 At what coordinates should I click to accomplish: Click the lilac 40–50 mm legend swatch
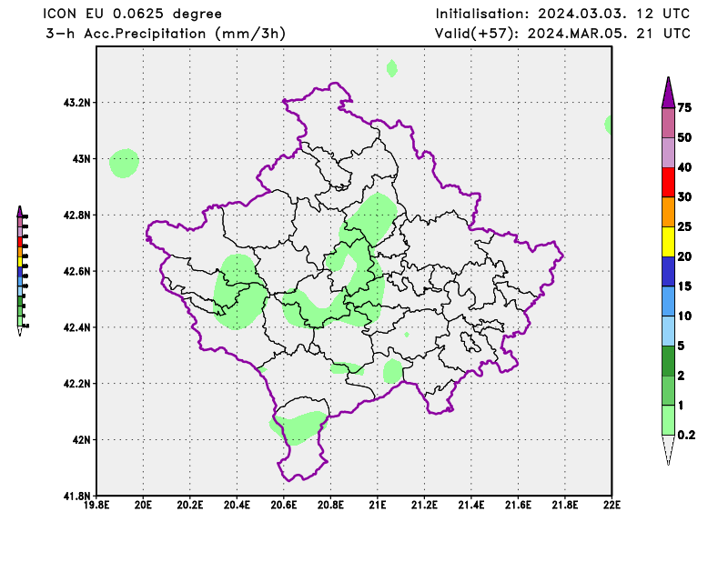click(668, 153)
